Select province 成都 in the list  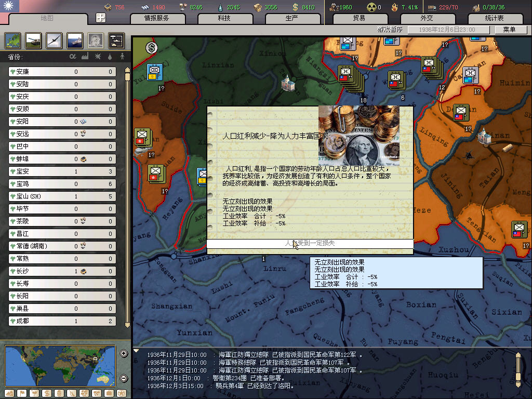62,321
